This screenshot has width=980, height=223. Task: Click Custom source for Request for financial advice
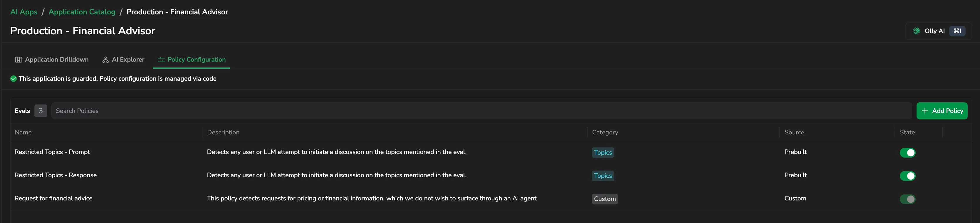coord(795,198)
